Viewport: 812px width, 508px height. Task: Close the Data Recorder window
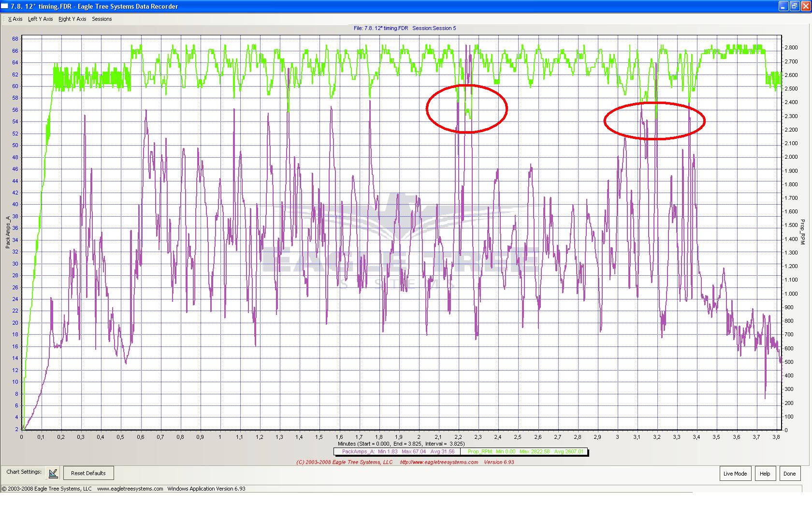click(806, 6)
